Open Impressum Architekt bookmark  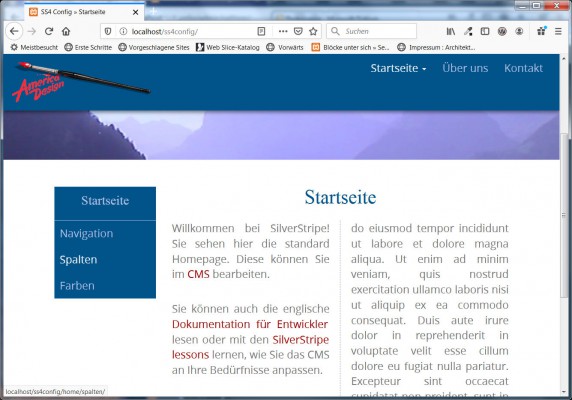(x=436, y=47)
